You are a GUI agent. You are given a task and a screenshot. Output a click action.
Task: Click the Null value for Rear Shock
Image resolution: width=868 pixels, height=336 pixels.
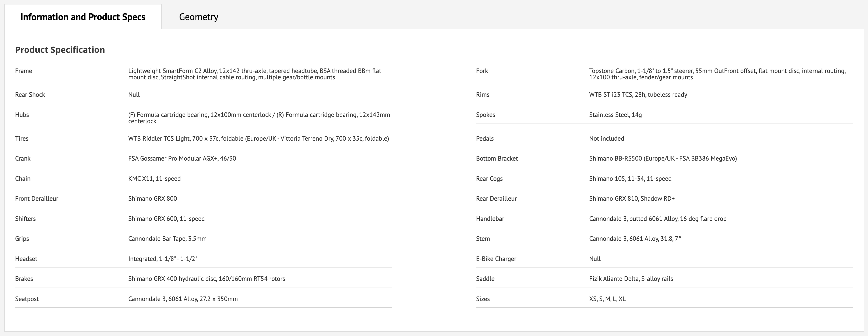click(134, 95)
